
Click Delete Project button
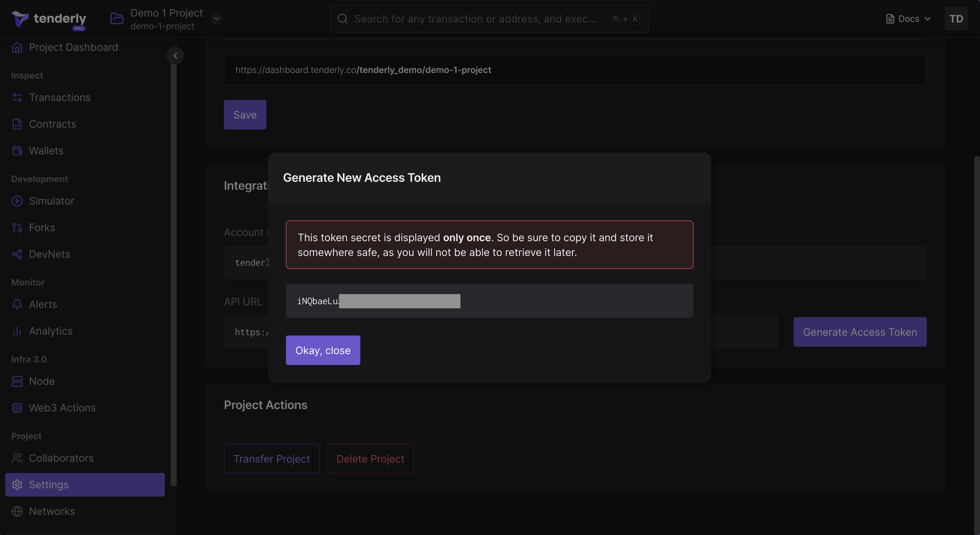click(x=370, y=459)
